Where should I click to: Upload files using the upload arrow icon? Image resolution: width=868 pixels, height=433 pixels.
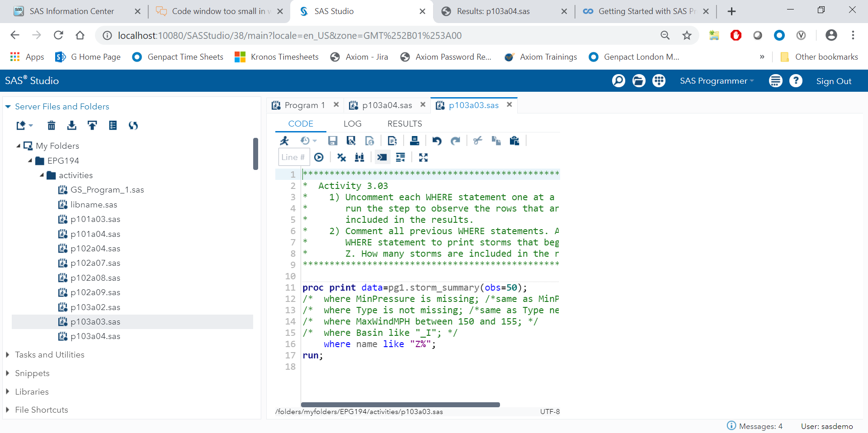click(92, 126)
